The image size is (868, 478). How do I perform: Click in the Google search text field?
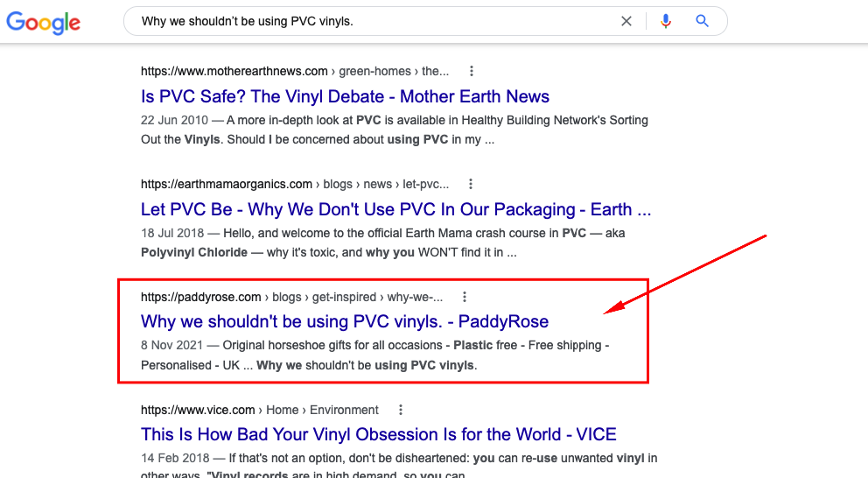367,22
